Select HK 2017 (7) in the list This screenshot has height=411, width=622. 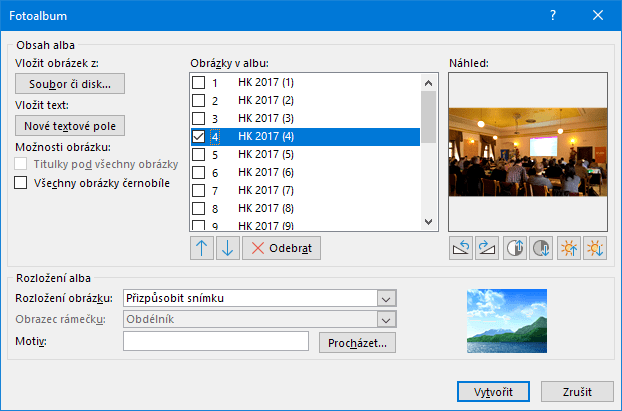(266, 191)
